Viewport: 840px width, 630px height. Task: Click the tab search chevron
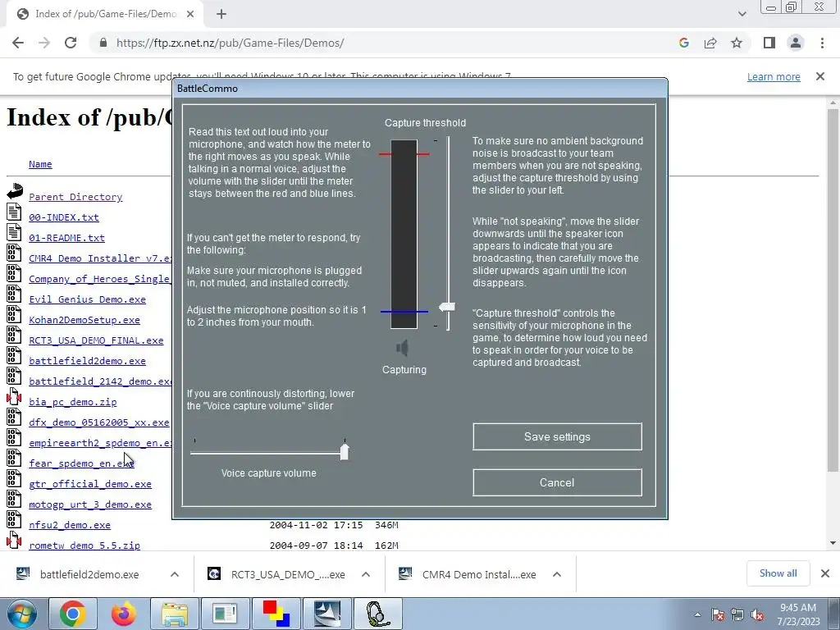coord(742,14)
